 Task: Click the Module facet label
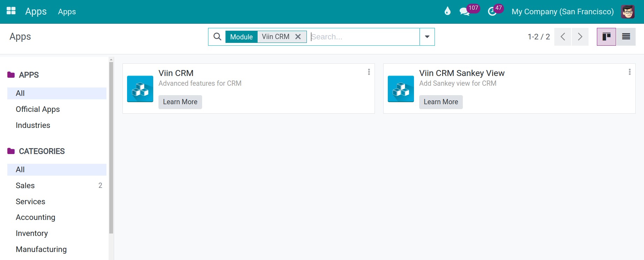(x=241, y=37)
